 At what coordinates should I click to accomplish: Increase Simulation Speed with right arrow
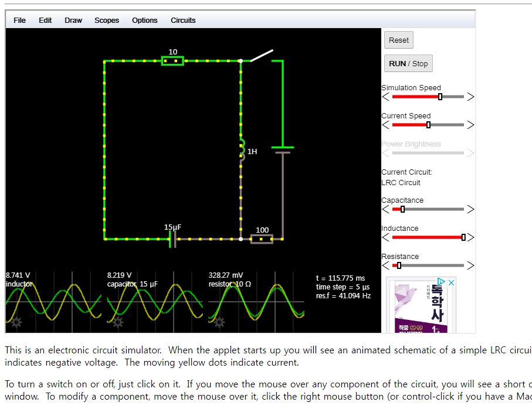pos(470,97)
